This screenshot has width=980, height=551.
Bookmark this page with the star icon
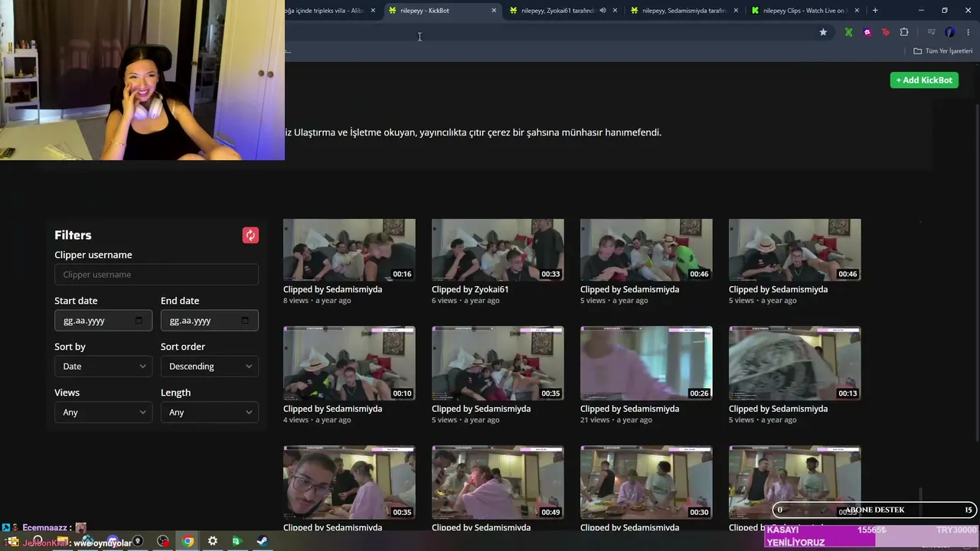click(x=823, y=32)
